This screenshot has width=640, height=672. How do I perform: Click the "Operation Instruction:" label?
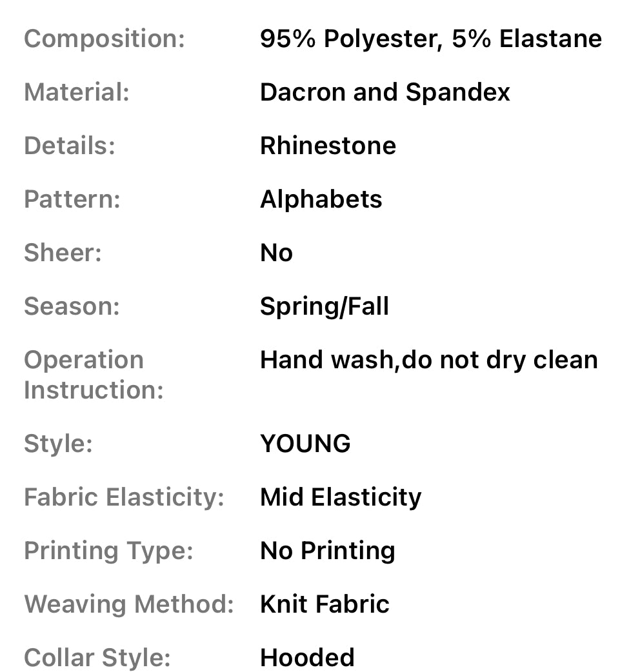(94, 375)
